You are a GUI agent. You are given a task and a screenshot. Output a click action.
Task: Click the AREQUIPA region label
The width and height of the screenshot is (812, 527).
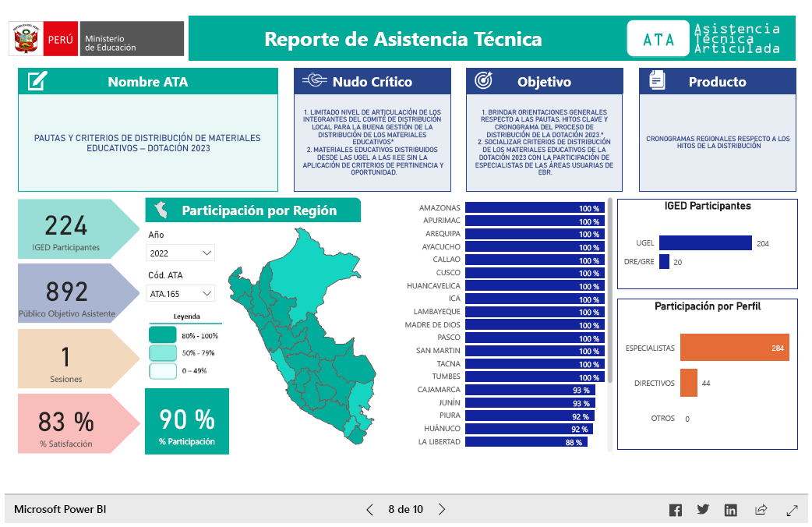(443, 234)
